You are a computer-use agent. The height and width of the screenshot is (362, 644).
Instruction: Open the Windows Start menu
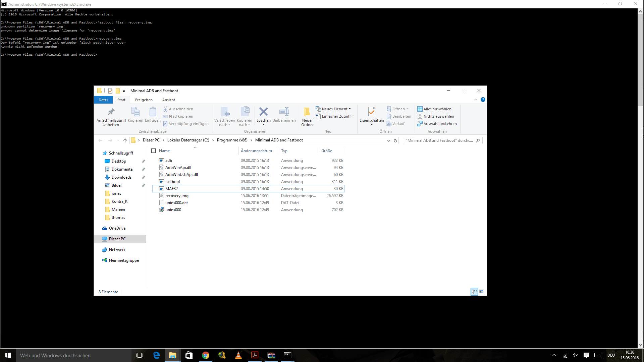pos(8,355)
